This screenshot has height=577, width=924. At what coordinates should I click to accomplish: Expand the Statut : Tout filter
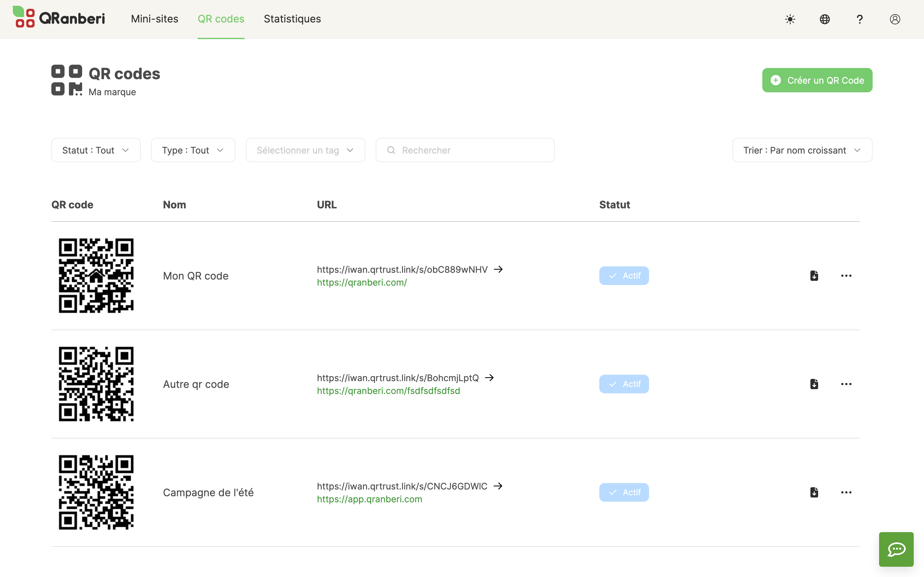click(96, 150)
